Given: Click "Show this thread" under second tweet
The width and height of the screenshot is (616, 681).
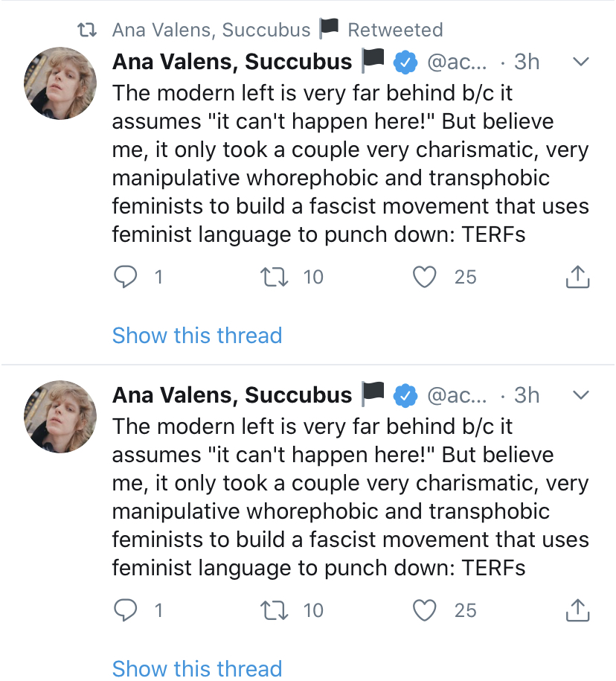Looking at the screenshot, I should pyautogui.click(x=197, y=668).
